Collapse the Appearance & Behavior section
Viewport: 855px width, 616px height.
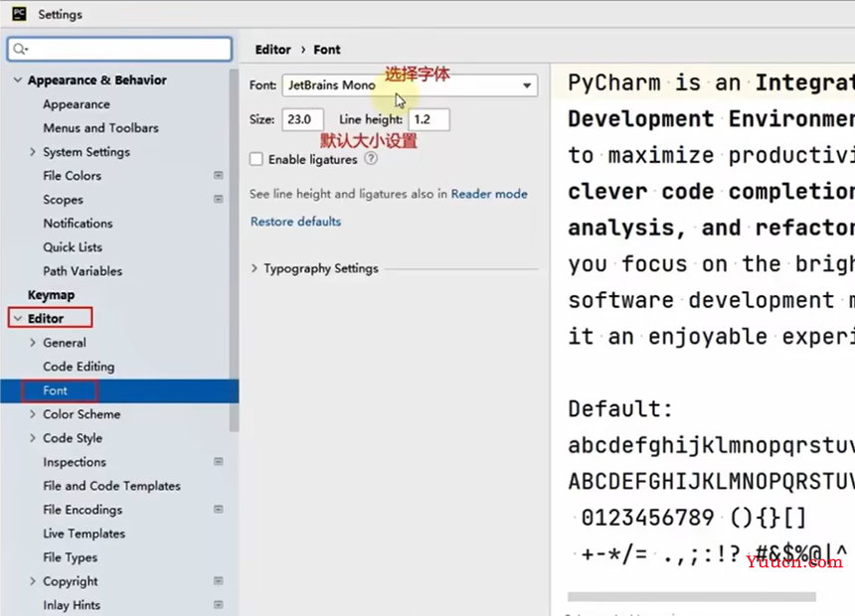[18, 80]
